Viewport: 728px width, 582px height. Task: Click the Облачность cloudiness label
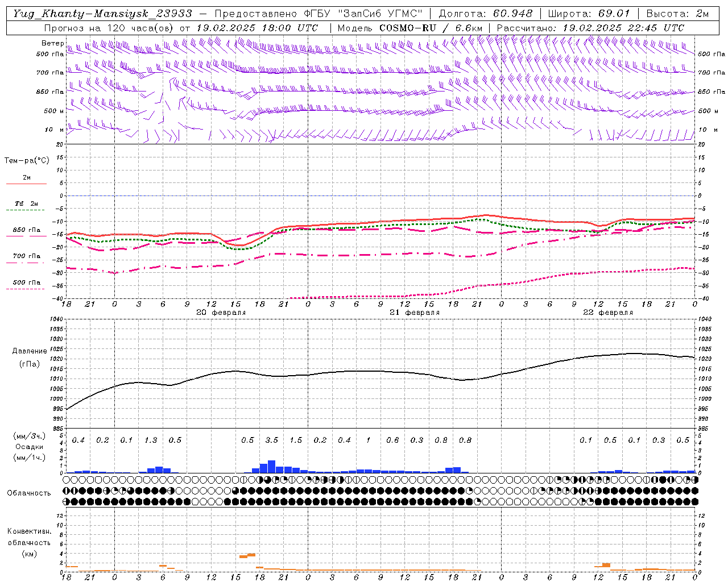pyautogui.click(x=29, y=493)
